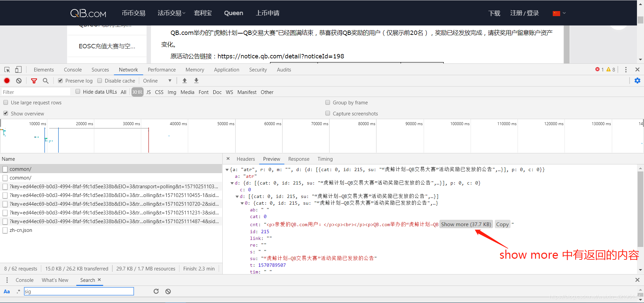Image resolution: width=644 pixels, height=303 pixels.
Task: Activate the inspect element picker icon
Action: [x=7, y=69]
